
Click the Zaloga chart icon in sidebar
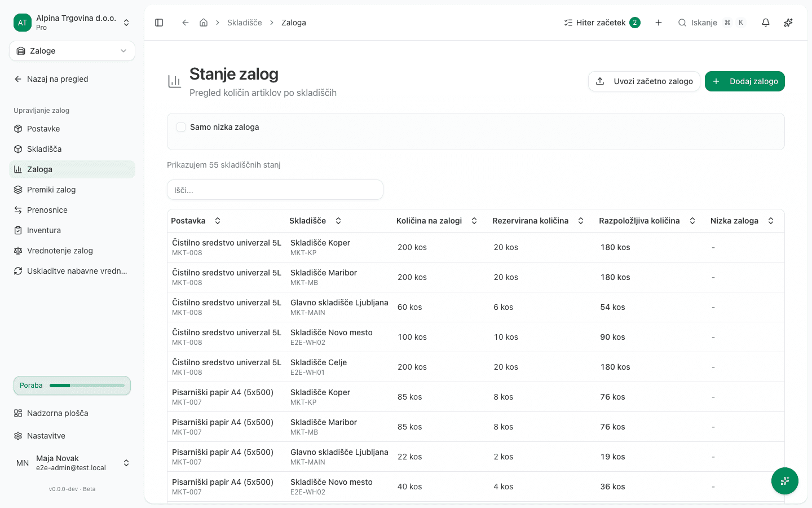coord(18,169)
